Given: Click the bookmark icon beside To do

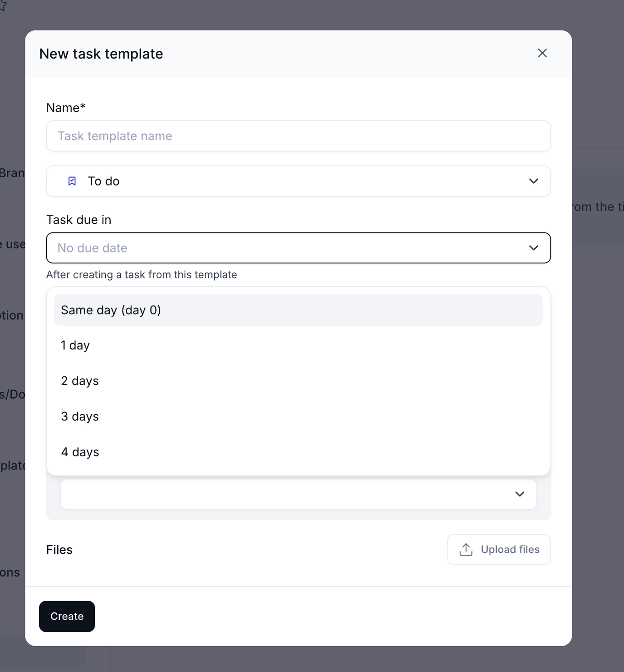Looking at the screenshot, I should pyautogui.click(x=72, y=181).
